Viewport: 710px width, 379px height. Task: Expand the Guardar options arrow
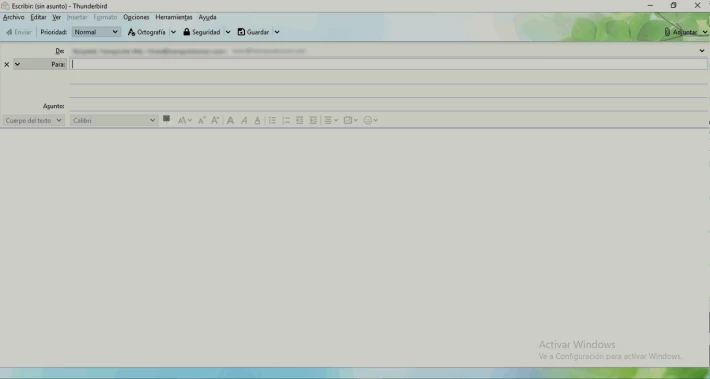point(277,32)
